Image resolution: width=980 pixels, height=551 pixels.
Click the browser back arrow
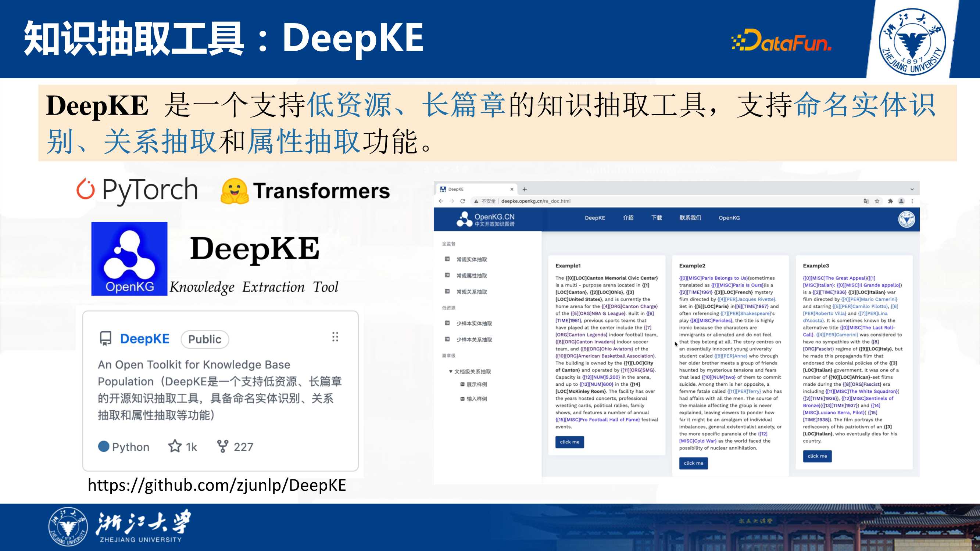(x=441, y=201)
